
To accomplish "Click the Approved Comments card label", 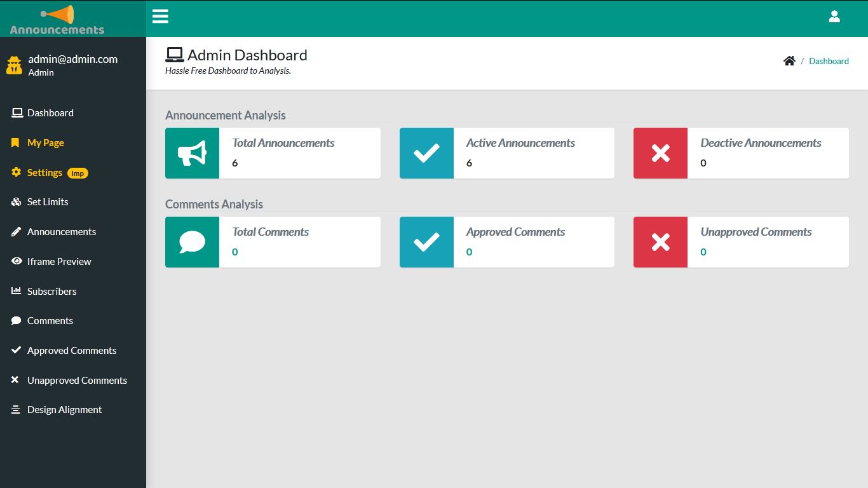I will 515,232.
